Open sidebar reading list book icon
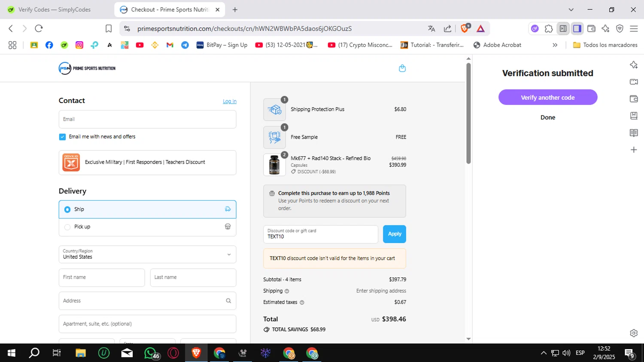This screenshot has height=362, width=644. pyautogui.click(x=634, y=133)
